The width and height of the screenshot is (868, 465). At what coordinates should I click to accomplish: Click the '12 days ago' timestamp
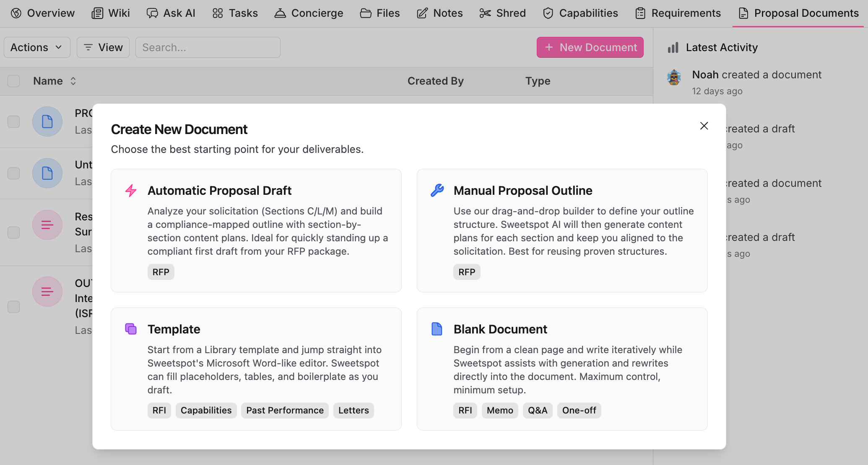coord(717,91)
